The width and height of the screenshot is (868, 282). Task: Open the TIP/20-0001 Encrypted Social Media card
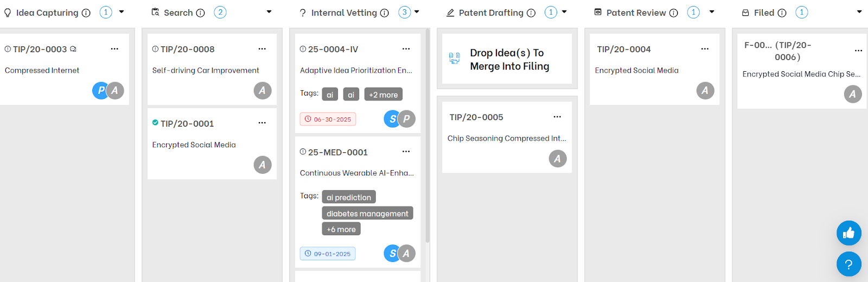[212, 144]
